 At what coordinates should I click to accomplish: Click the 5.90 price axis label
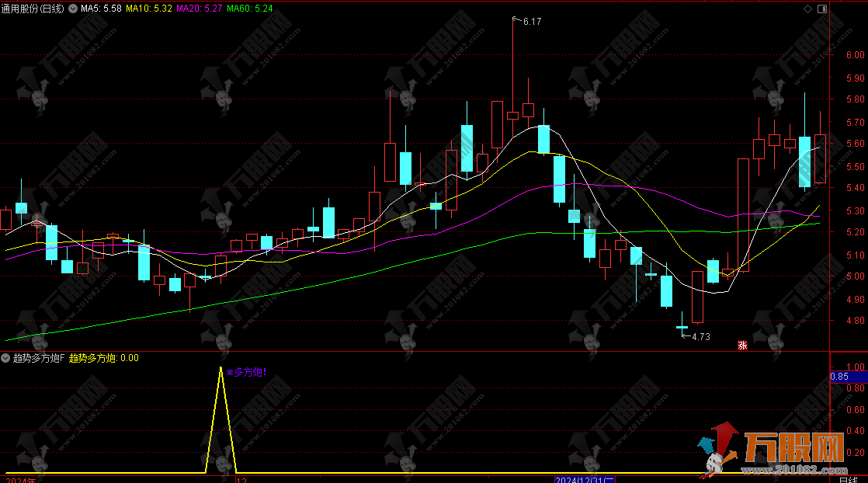tap(856, 78)
